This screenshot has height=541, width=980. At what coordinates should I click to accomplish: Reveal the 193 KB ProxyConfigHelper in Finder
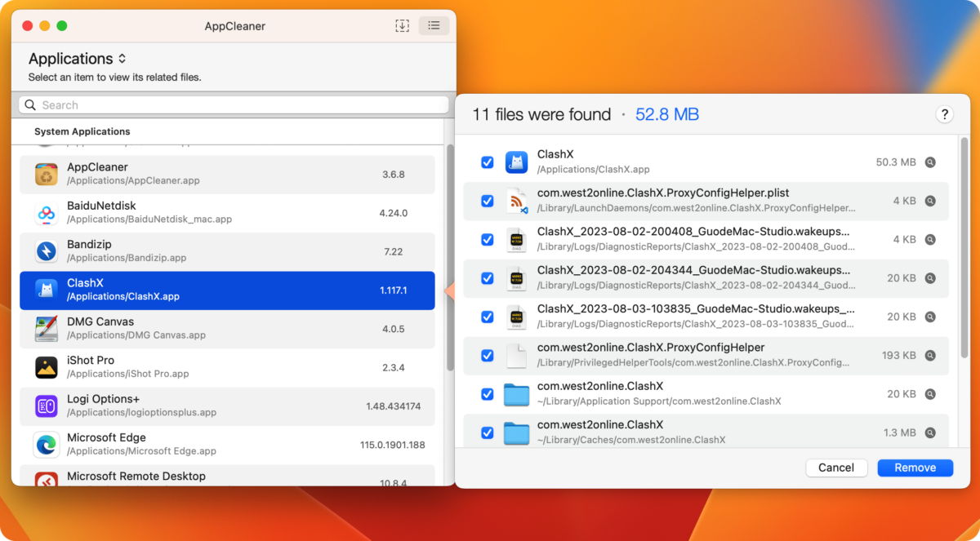929,356
